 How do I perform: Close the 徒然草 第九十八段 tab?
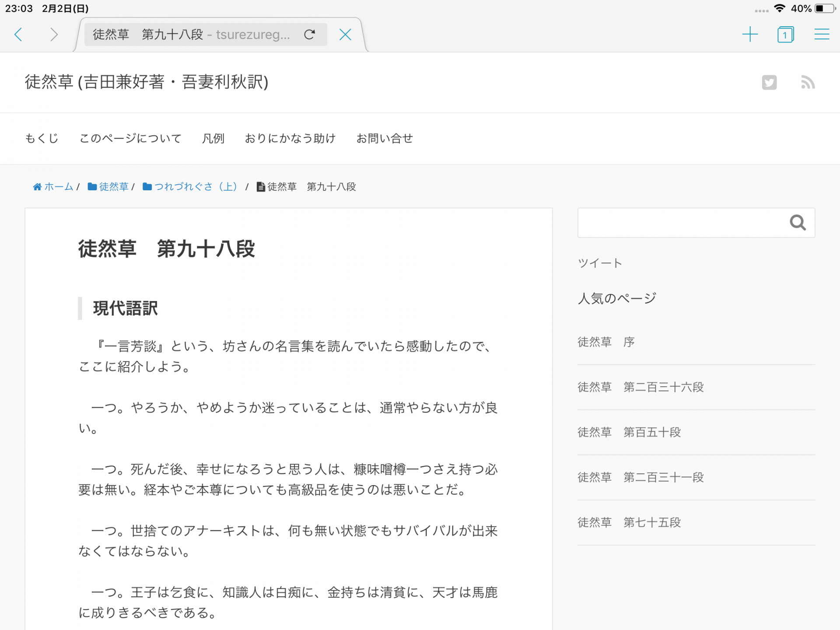tap(345, 35)
